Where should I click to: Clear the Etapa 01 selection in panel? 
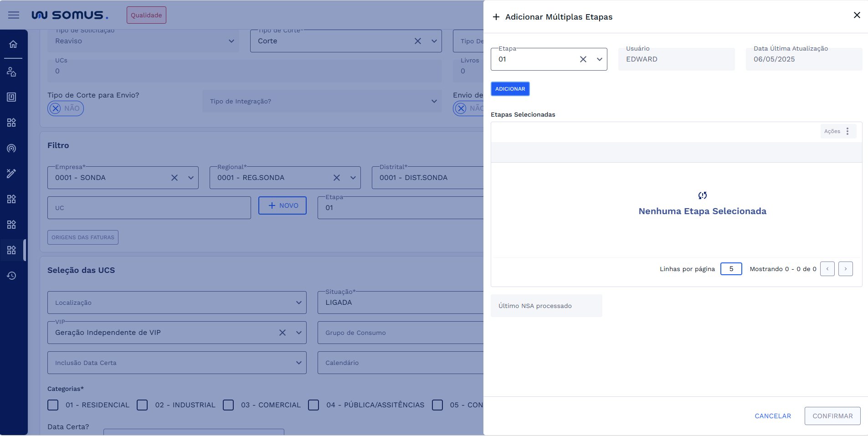[583, 59]
